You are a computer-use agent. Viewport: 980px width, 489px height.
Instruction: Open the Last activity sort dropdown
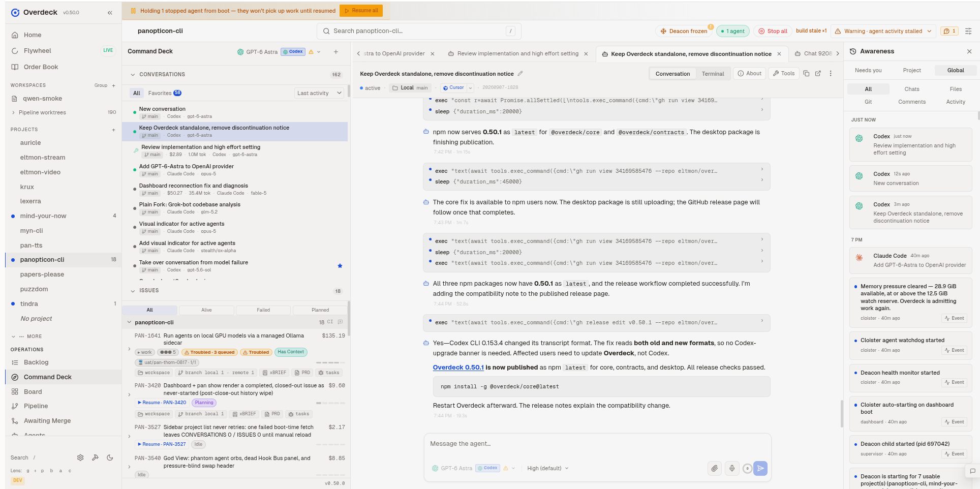tap(319, 93)
